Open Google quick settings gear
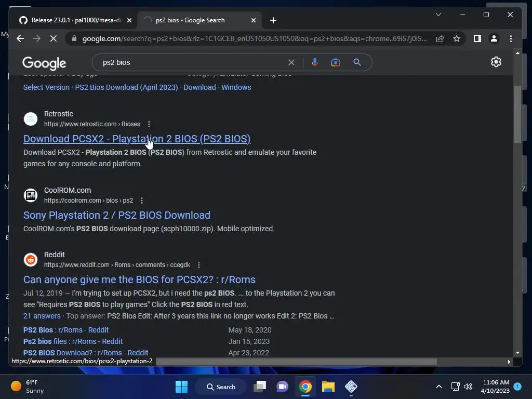The width and height of the screenshot is (532, 399). coord(496,62)
